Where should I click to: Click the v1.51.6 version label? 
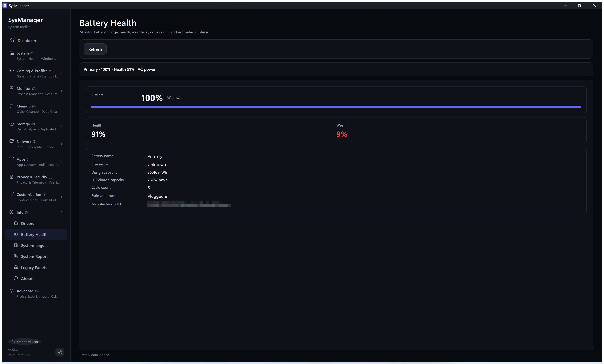[x=13, y=350]
